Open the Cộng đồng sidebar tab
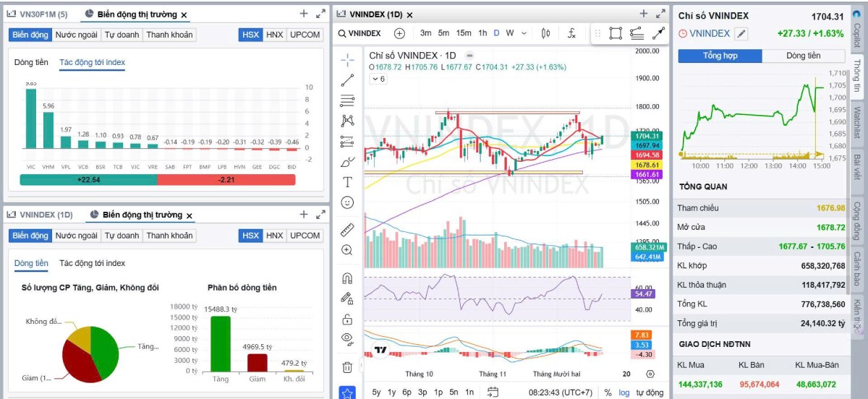 tap(857, 221)
